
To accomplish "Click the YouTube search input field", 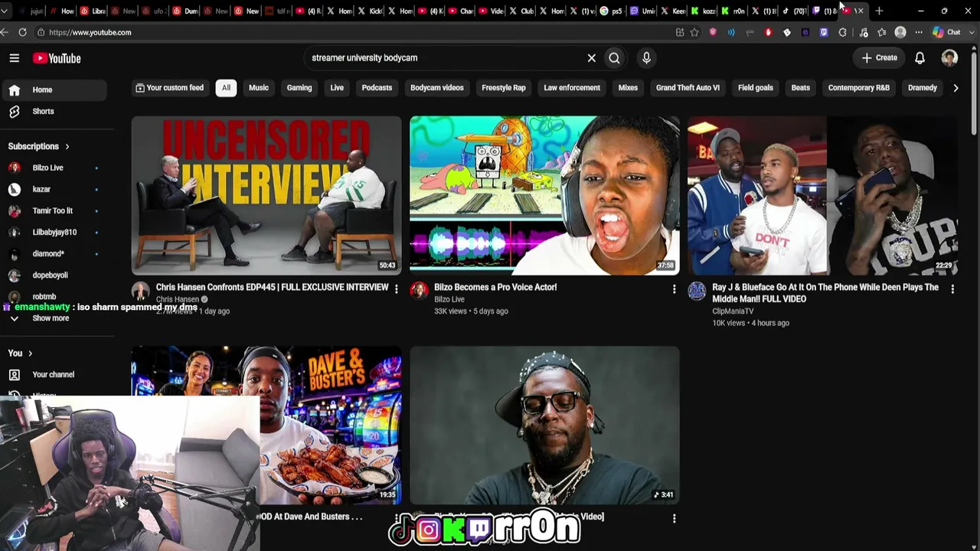I will (444, 58).
